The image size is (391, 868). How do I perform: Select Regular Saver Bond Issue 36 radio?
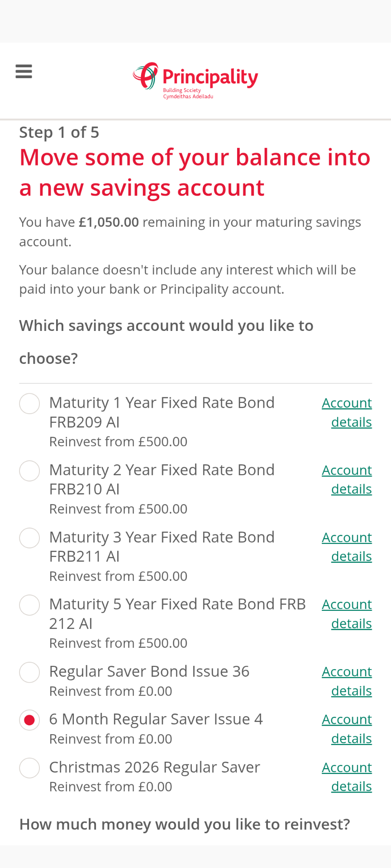pyautogui.click(x=29, y=672)
